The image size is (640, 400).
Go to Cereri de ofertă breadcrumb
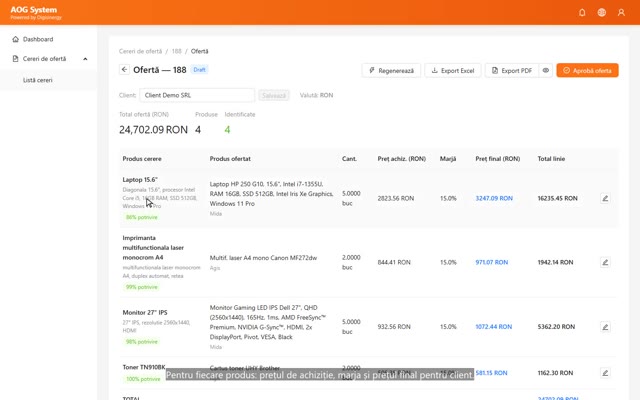140,51
